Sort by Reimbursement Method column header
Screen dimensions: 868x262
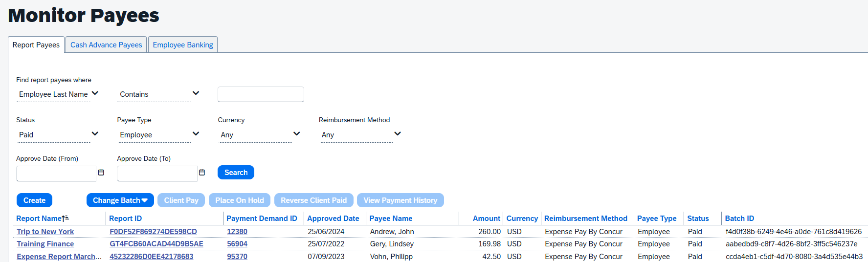pyautogui.click(x=586, y=218)
